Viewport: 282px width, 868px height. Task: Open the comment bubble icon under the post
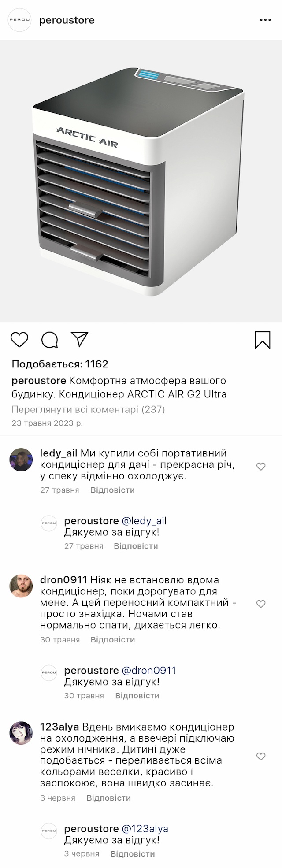click(x=50, y=340)
